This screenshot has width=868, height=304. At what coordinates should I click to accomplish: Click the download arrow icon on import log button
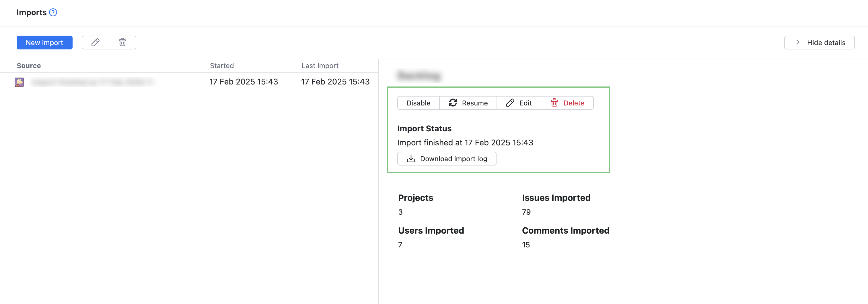(411, 158)
